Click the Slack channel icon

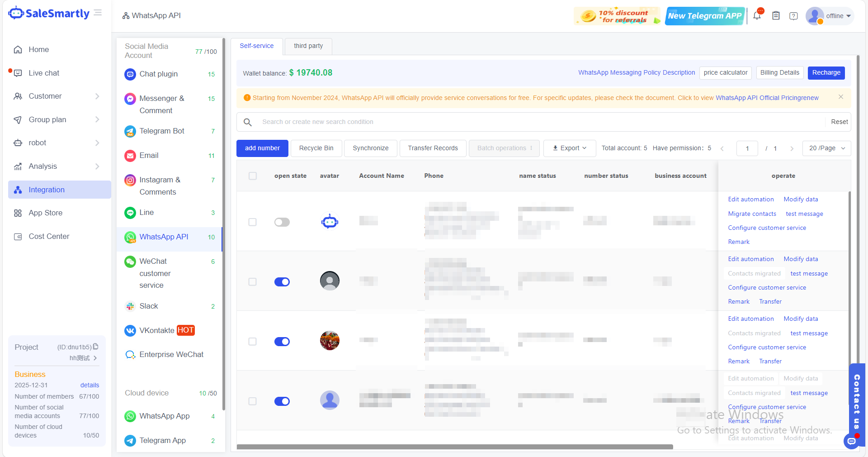click(x=130, y=306)
